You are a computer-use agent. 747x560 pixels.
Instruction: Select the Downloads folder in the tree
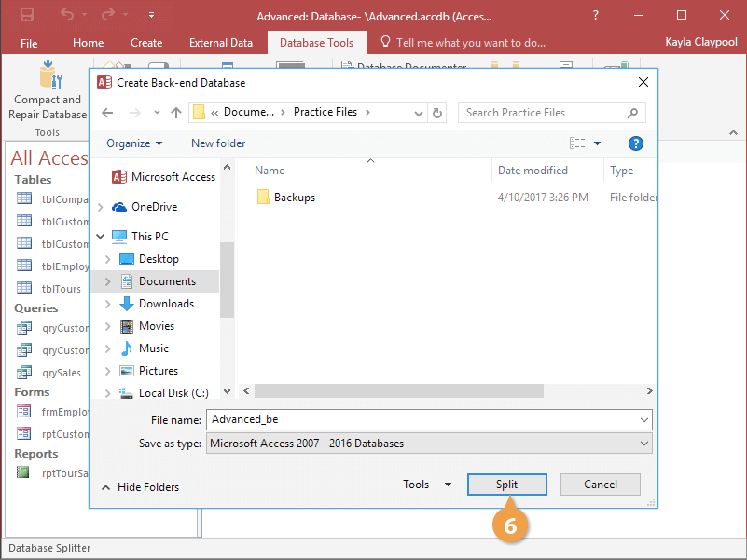coord(158,304)
